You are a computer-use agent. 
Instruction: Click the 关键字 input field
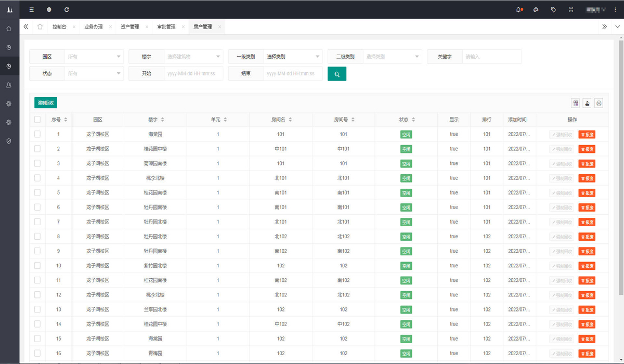(491, 57)
